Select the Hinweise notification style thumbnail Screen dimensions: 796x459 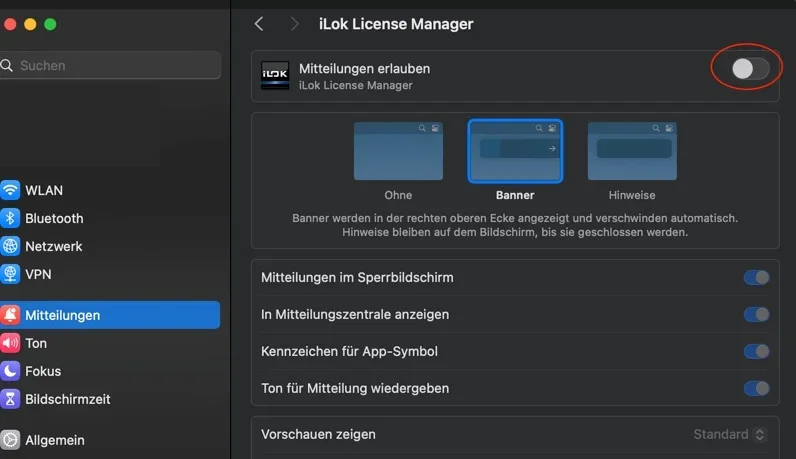click(x=634, y=151)
